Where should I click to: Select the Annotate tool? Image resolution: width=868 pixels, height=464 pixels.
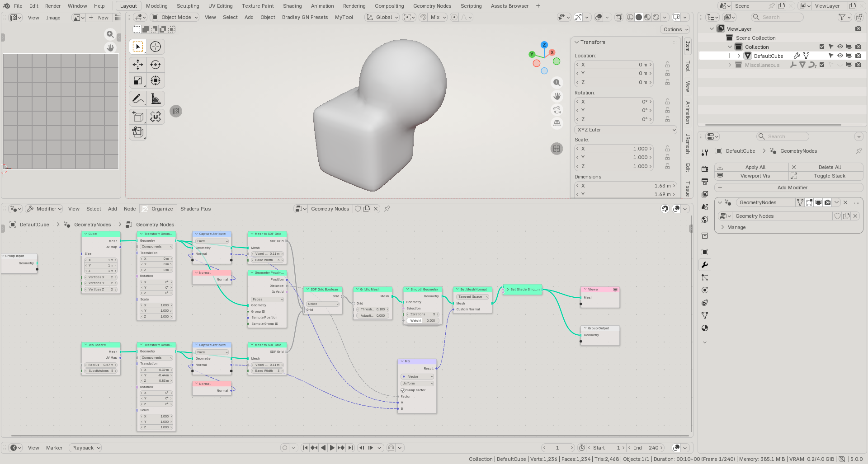(138, 98)
